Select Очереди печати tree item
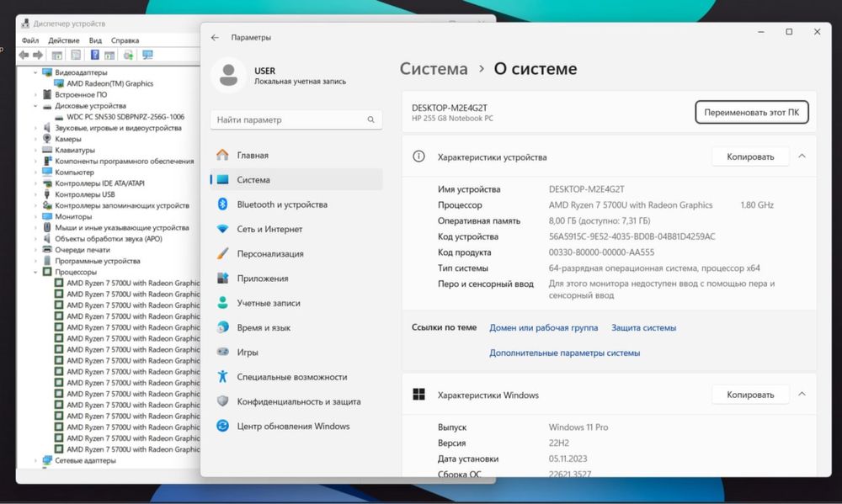The width and height of the screenshot is (842, 504). [83, 250]
